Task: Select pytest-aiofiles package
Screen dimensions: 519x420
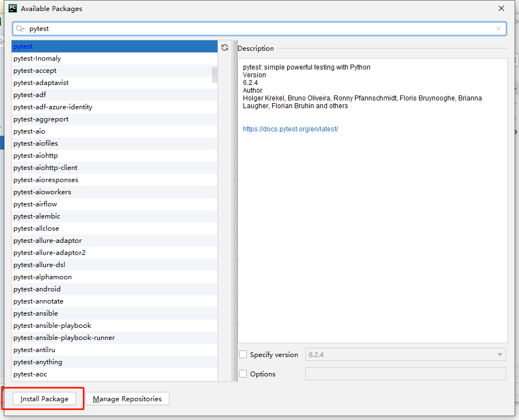Action: click(114, 143)
